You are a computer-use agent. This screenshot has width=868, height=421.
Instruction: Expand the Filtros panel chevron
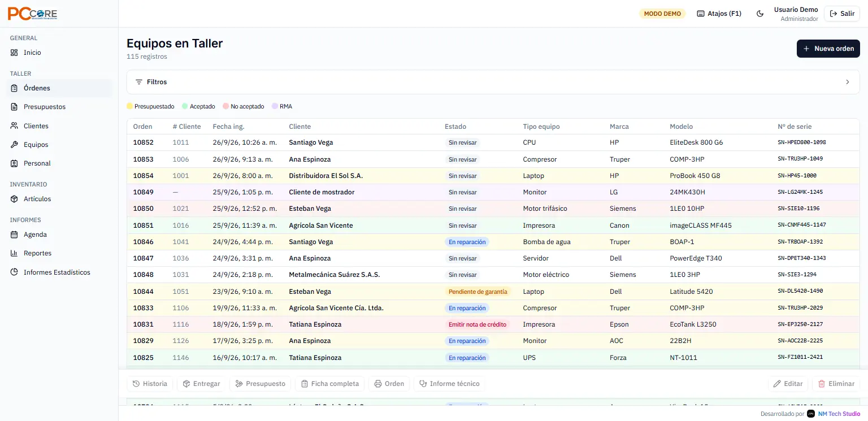tap(847, 82)
